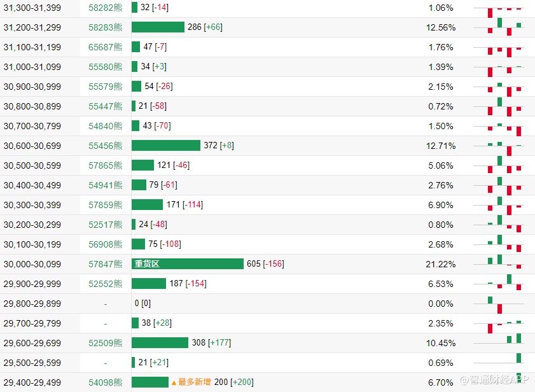This screenshot has height=392, width=535.
Task: Click the mini trend chart for 30,300-30,399
Action: [505, 205]
